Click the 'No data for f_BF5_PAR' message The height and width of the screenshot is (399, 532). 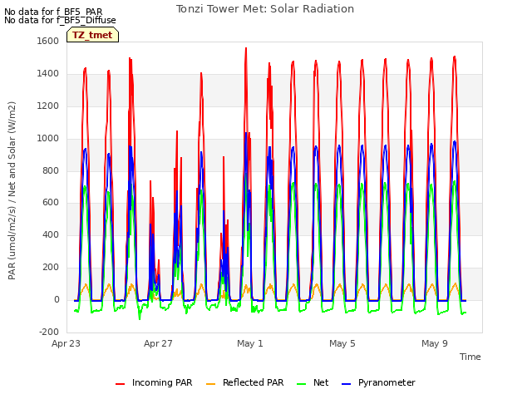[x=53, y=12]
